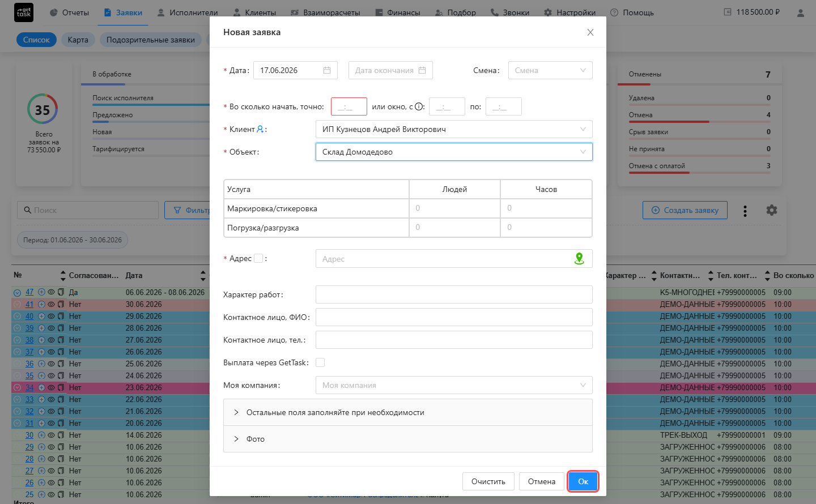This screenshot has width=816, height=504.
Task: Toggle the eye icon in row 38
Action: 51,340
